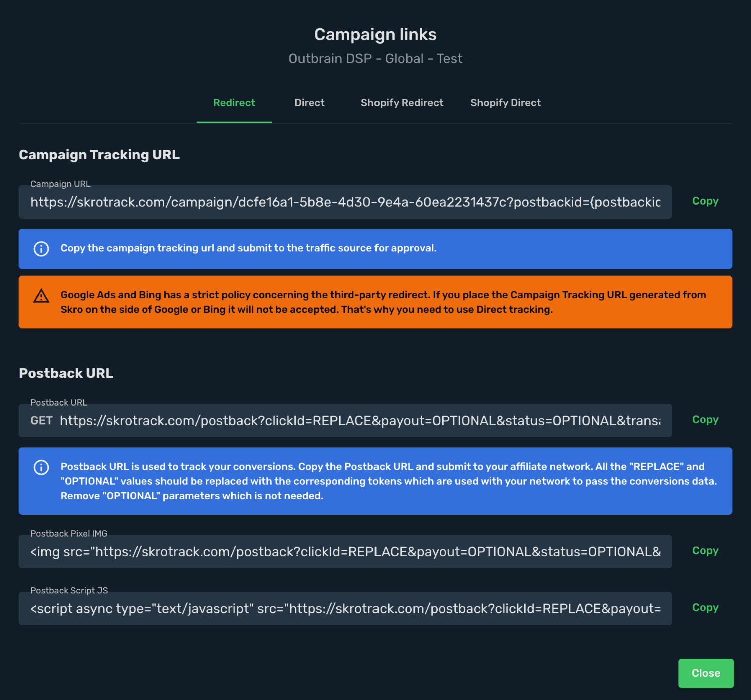The width and height of the screenshot is (751, 700).
Task: Copy the Postback Script JS code
Action: pyautogui.click(x=705, y=608)
